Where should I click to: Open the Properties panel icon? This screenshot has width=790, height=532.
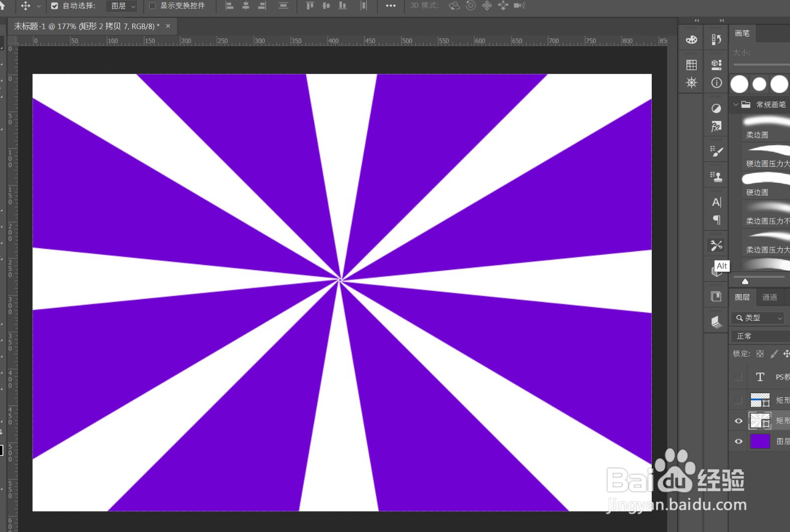(716, 65)
